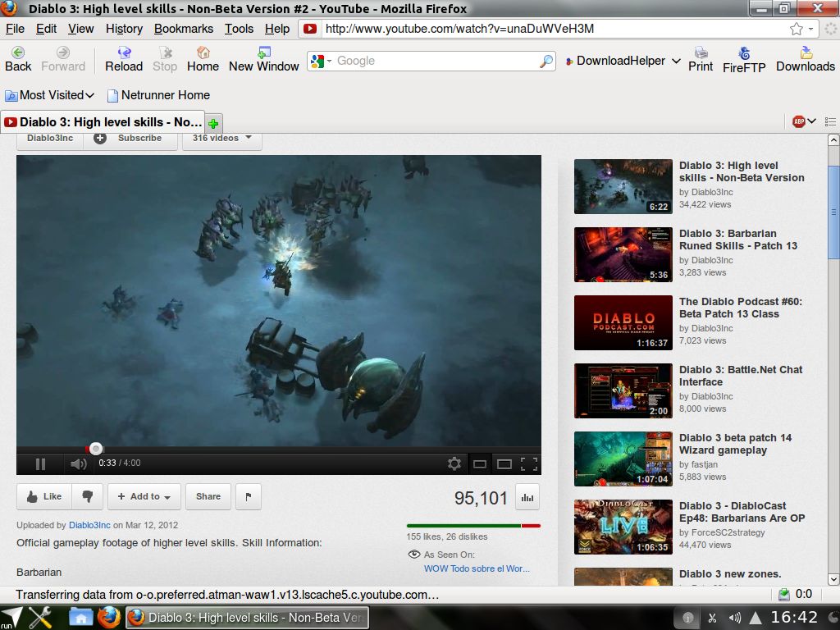Open High level skills Non-Beta Version thumbnail
The image size is (840, 630).
[x=623, y=186]
